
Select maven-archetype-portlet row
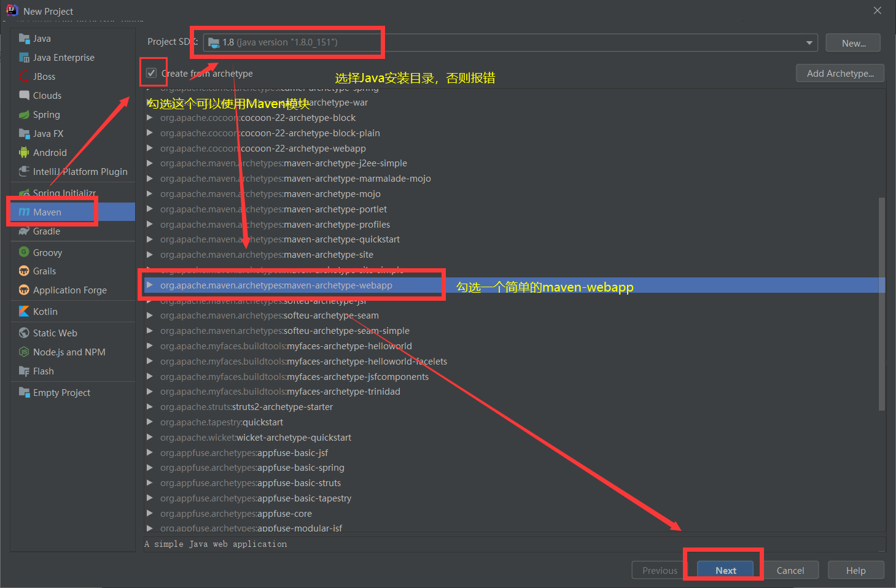(x=513, y=209)
